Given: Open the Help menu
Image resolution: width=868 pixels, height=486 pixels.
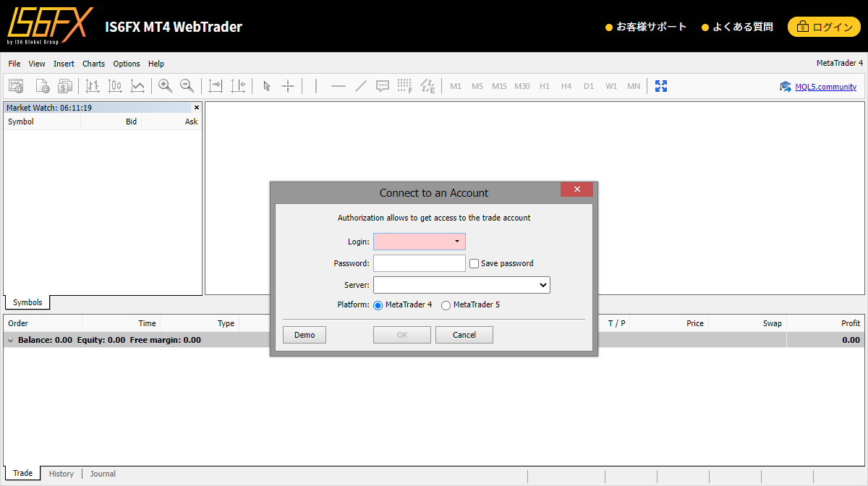Looking at the screenshot, I should 156,64.
